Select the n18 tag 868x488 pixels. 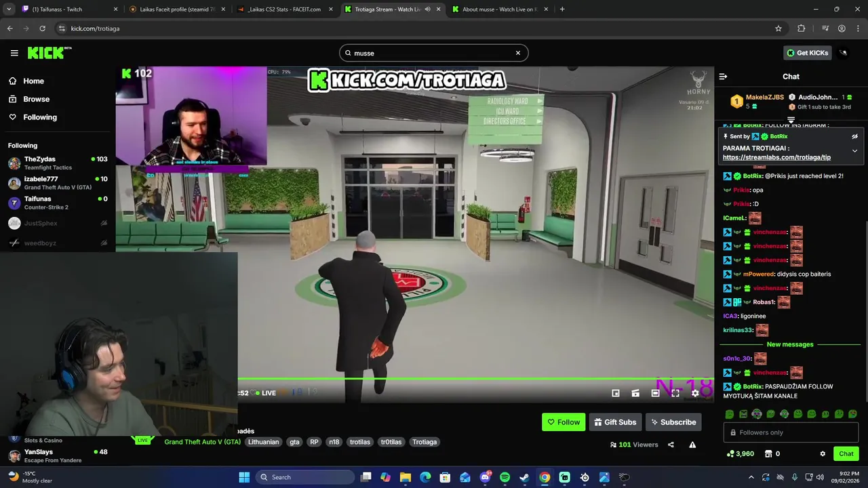point(334,442)
